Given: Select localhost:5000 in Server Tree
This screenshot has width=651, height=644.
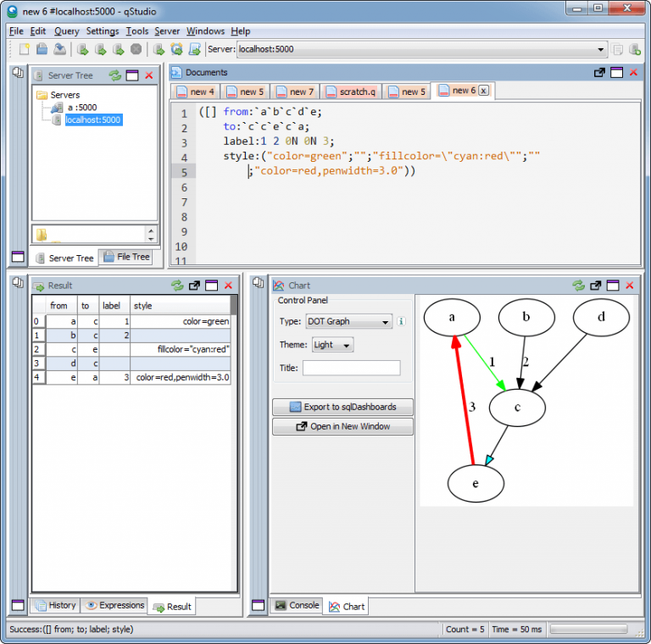Looking at the screenshot, I should pos(92,120).
